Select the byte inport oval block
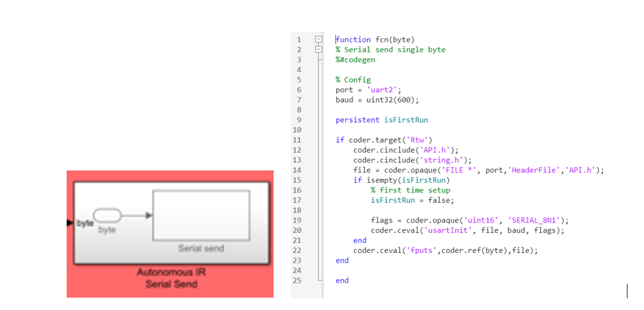The width and height of the screenshot is (644, 310). [107, 216]
